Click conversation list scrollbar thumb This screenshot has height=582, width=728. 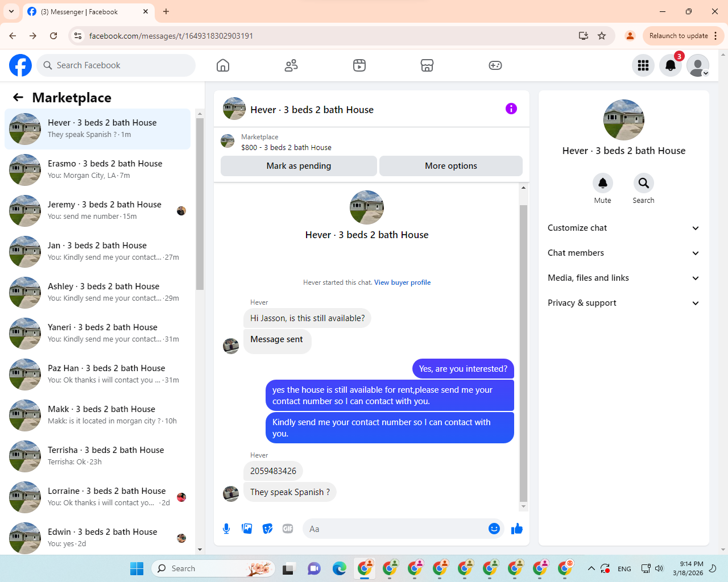[x=200, y=203]
